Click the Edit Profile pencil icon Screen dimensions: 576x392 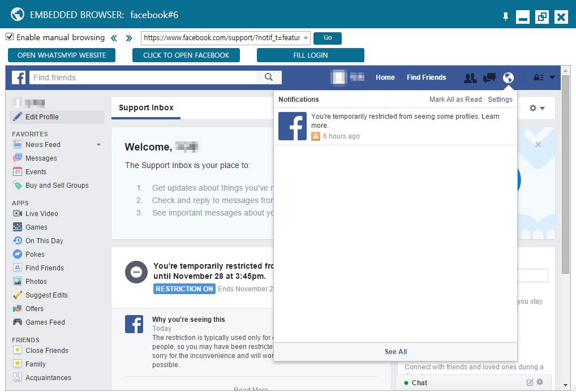[18, 117]
